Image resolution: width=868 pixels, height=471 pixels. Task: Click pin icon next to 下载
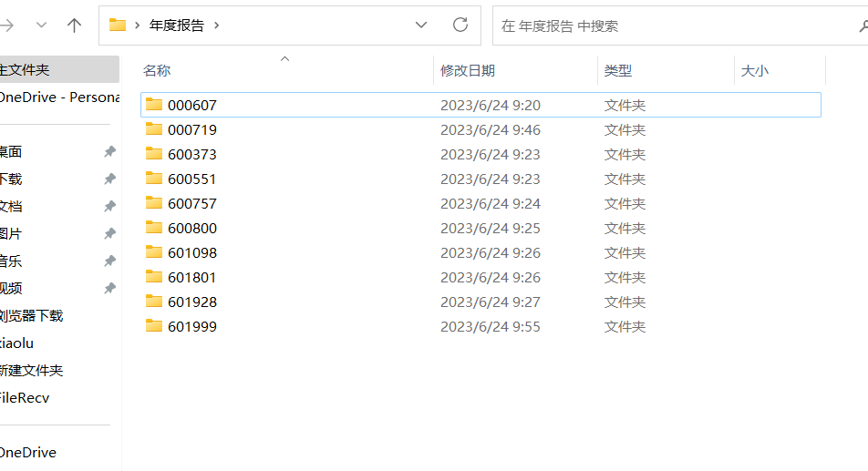(109, 179)
